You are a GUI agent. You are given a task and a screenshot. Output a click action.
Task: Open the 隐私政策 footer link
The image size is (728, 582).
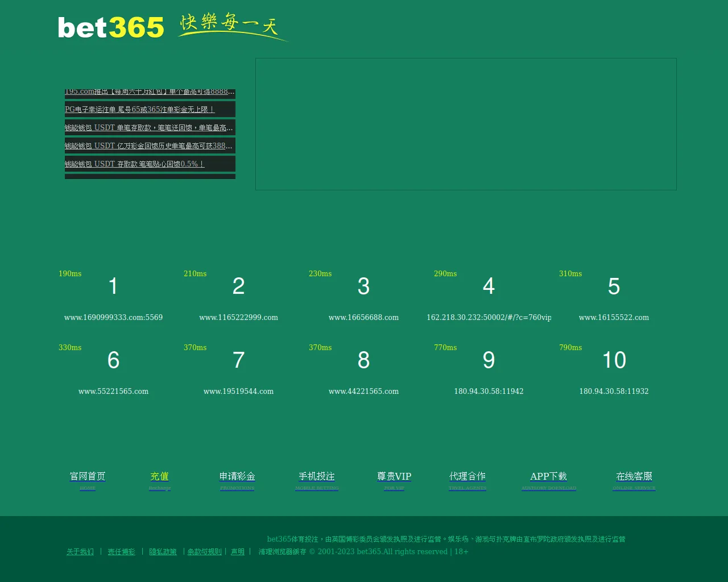(163, 551)
